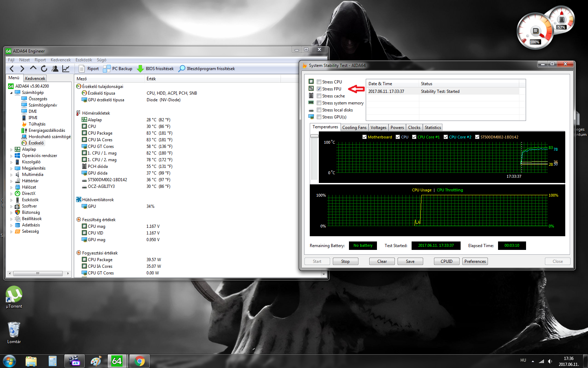588x368 pixels.
Task: Click the Save button
Action: pyautogui.click(x=410, y=261)
